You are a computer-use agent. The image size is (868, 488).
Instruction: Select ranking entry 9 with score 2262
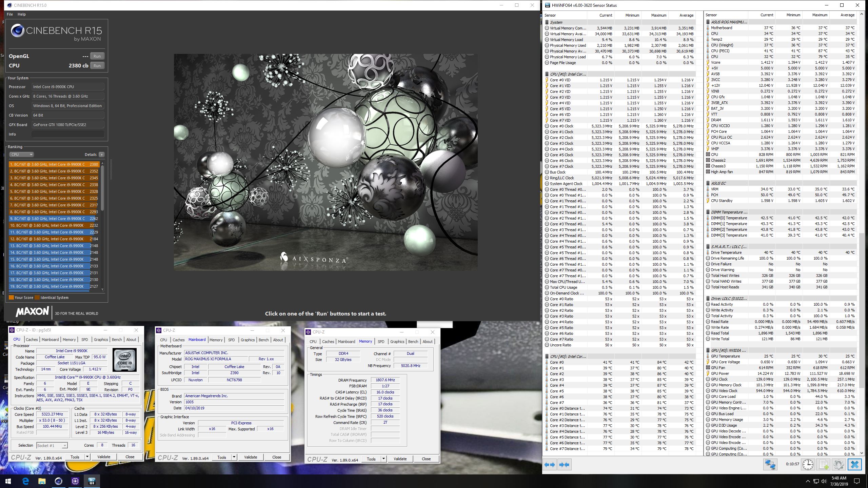pyautogui.click(x=54, y=219)
